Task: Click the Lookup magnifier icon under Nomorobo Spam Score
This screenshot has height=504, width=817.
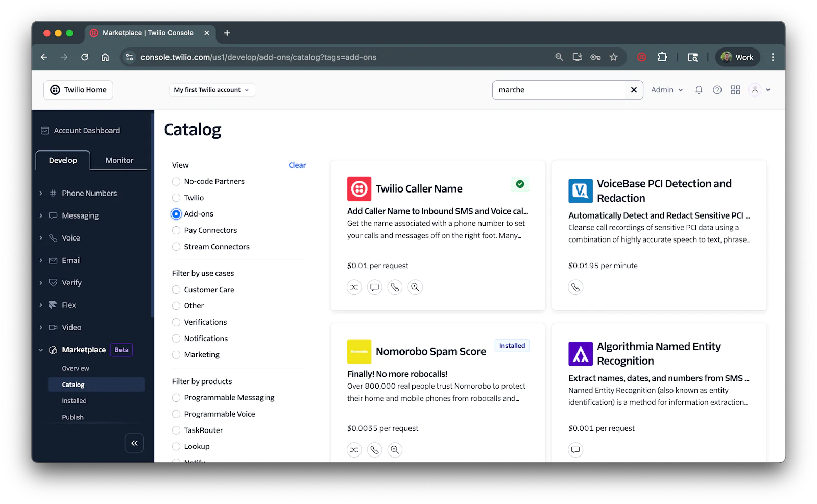Action: (x=395, y=449)
